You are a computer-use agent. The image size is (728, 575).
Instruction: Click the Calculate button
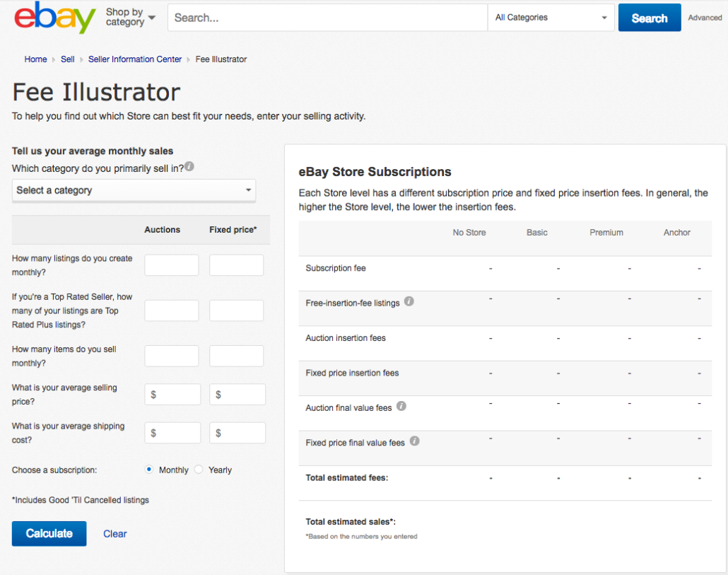click(x=49, y=534)
